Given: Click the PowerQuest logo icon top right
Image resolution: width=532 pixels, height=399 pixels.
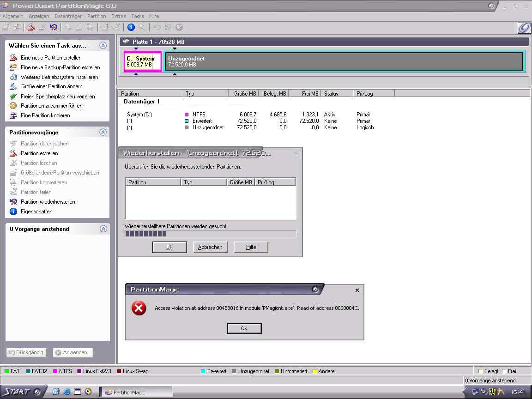Looking at the screenshot, I should coord(524,28).
